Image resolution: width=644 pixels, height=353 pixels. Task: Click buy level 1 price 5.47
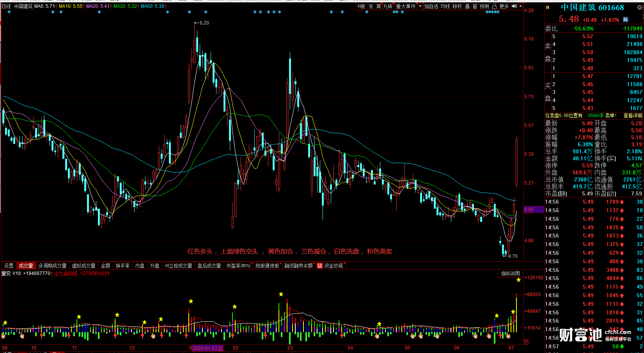click(x=587, y=76)
